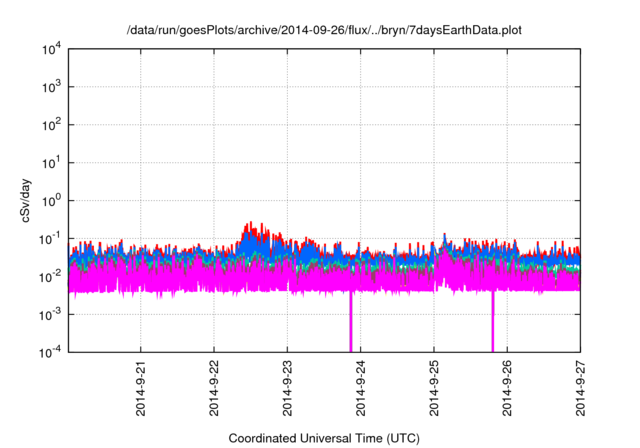The image size is (640, 448).
Task: Click the magenta dropout spike before 2014-9-26
Action: pyautogui.click(x=493, y=322)
